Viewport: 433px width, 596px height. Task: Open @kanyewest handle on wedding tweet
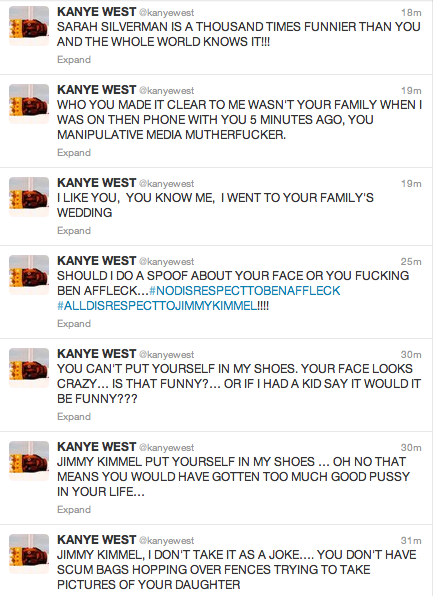click(167, 184)
